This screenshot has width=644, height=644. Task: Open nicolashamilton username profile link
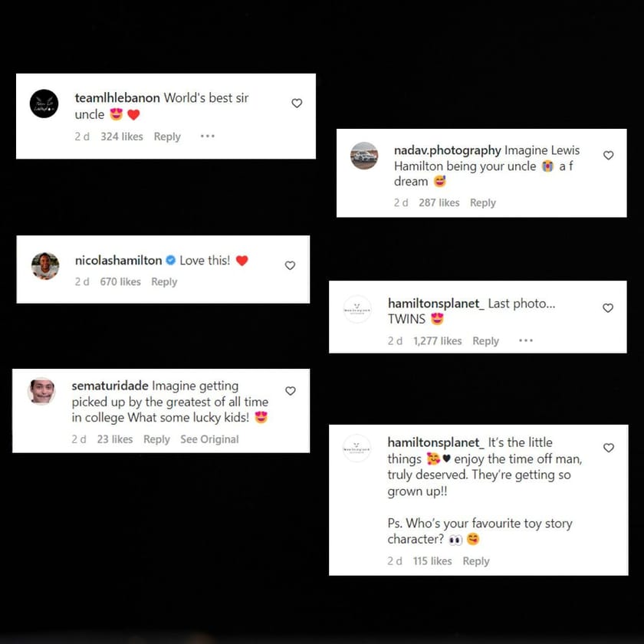coord(118,261)
